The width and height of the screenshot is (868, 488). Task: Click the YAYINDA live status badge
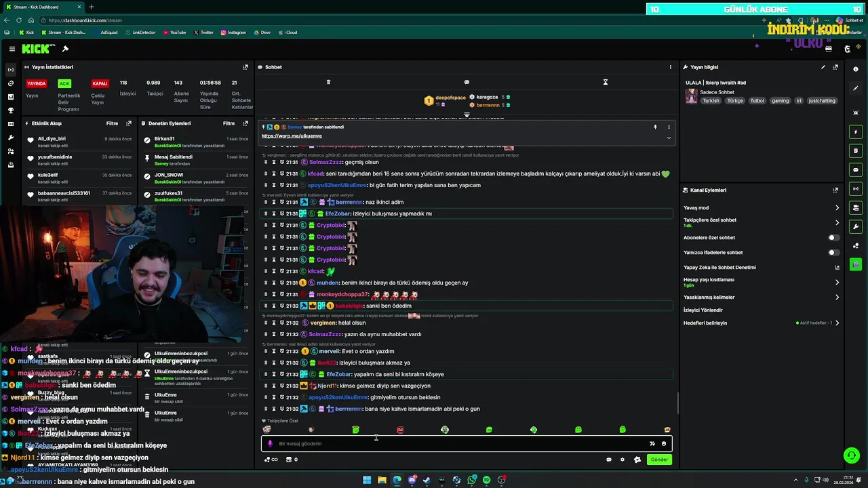(x=36, y=83)
